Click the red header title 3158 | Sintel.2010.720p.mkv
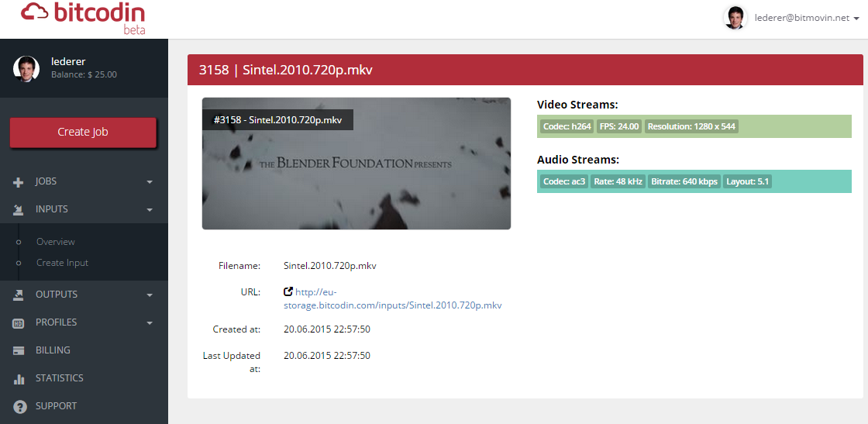Image resolution: width=868 pixels, height=424 pixels. [x=286, y=71]
